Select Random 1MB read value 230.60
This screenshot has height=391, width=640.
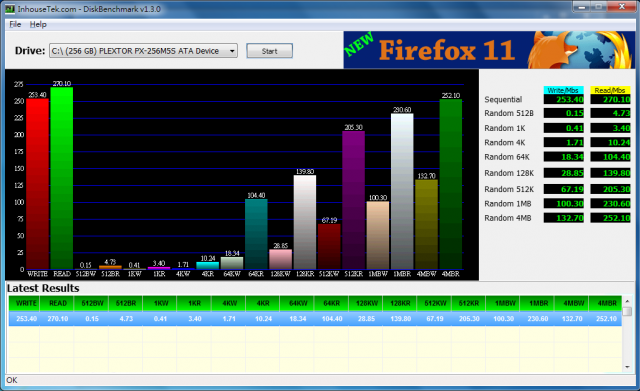pos(611,204)
